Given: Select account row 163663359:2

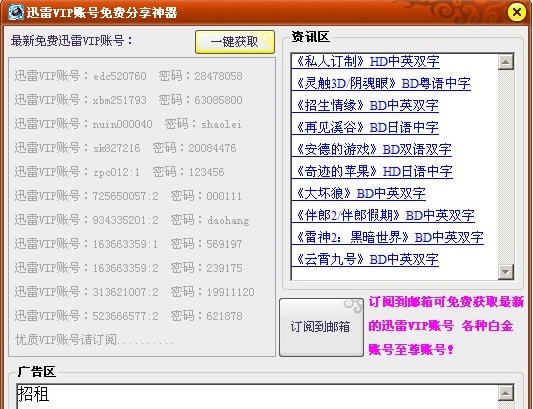Looking at the screenshot, I should click(x=128, y=268).
